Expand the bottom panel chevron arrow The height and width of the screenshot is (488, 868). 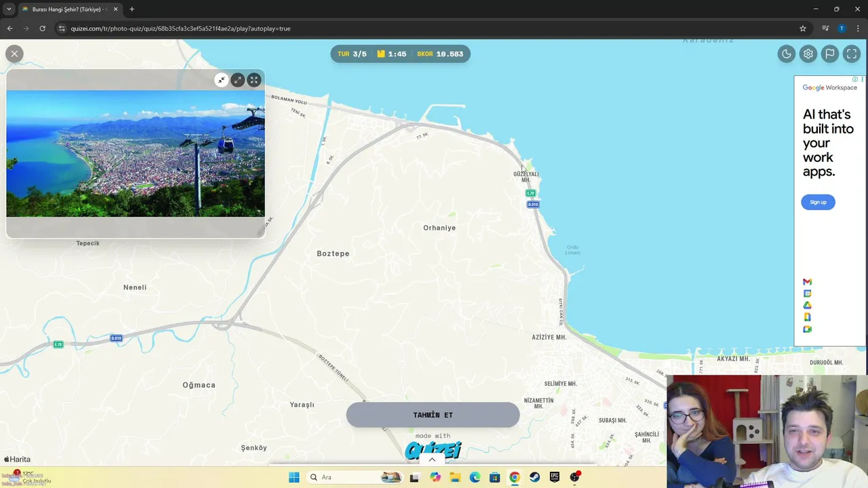[432, 460]
